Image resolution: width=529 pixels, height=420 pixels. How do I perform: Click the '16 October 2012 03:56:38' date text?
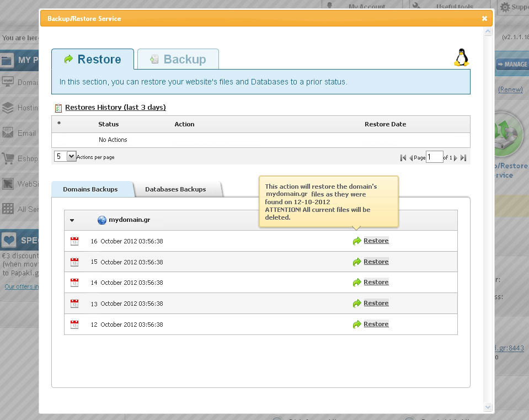pyautogui.click(x=127, y=241)
